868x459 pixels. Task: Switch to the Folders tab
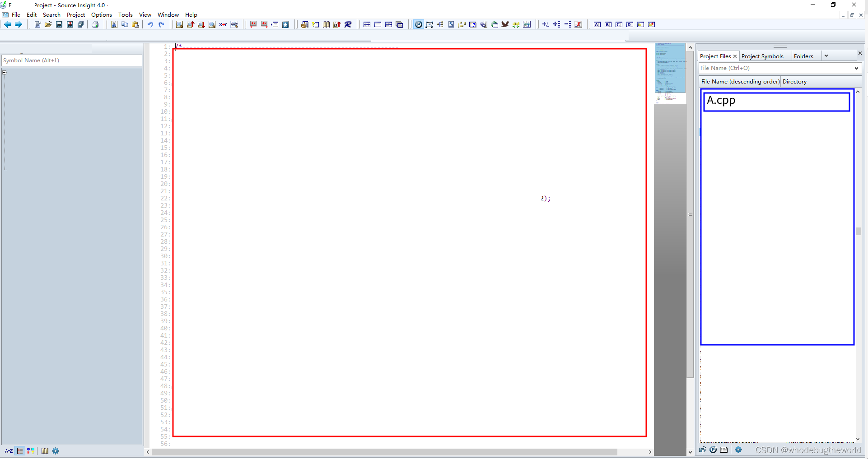[x=803, y=56]
